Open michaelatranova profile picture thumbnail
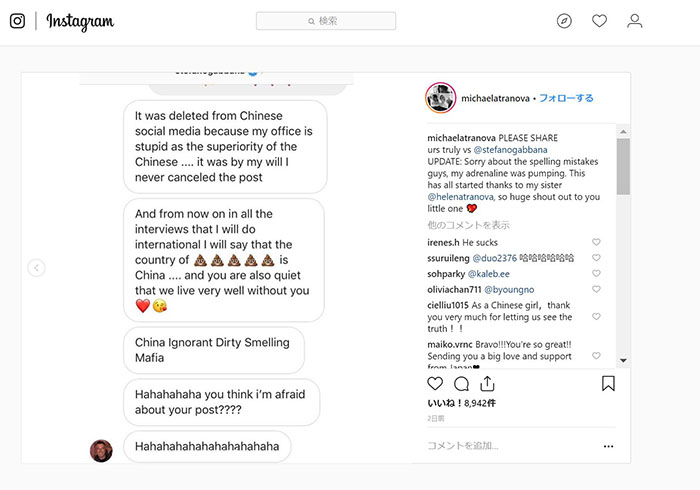The image size is (700, 490). coord(440,98)
